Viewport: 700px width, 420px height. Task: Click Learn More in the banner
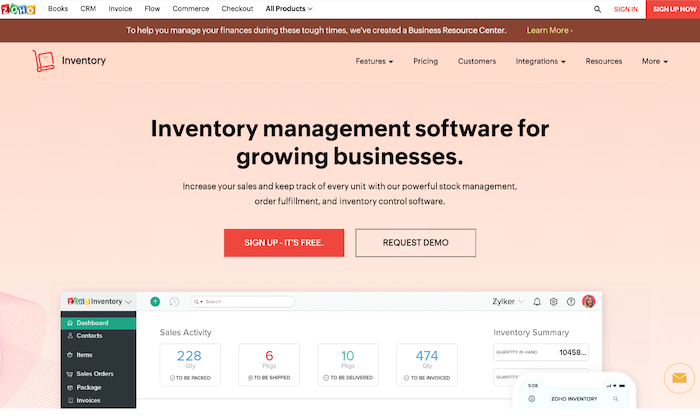549,30
